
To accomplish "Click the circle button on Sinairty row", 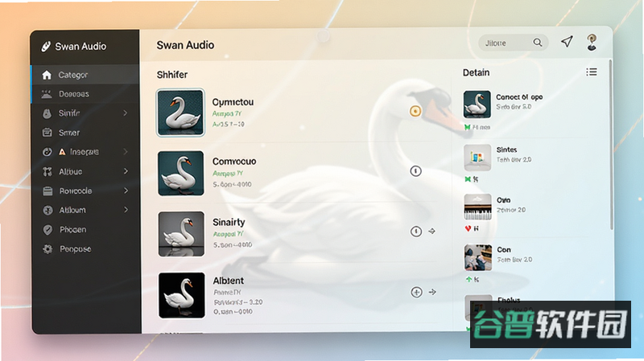I will tap(416, 232).
